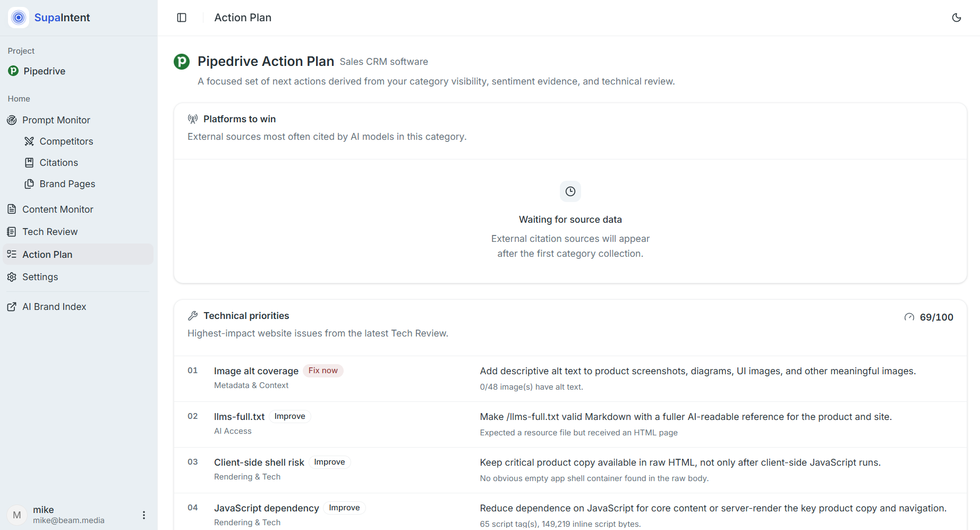Click Improve badge for Client-side shell risk
Image resolution: width=980 pixels, height=530 pixels.
(x=329, y=462)
